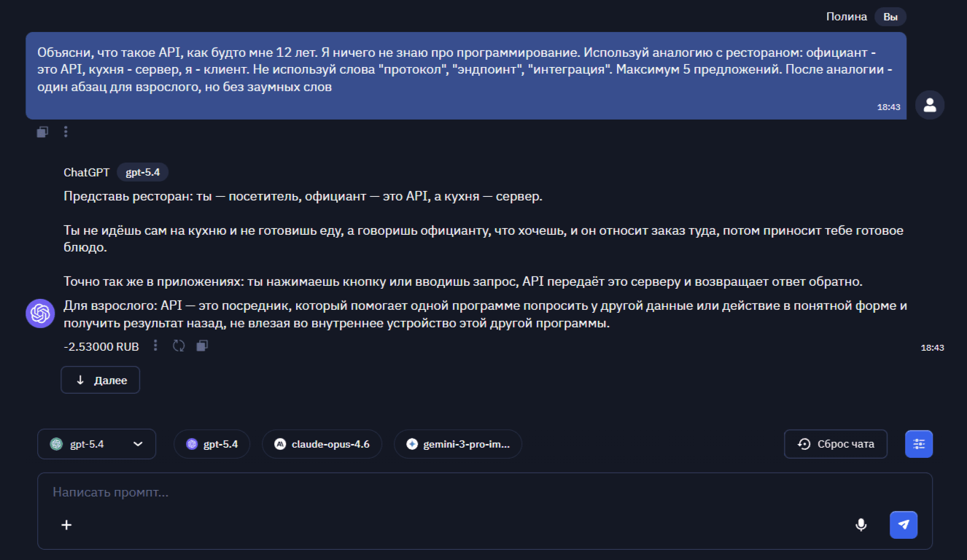Reset the chat with Сброс чата
Image resolution: width=967 pixels, height=560 pixels.
pyautogui.click(x=836, y=444)
